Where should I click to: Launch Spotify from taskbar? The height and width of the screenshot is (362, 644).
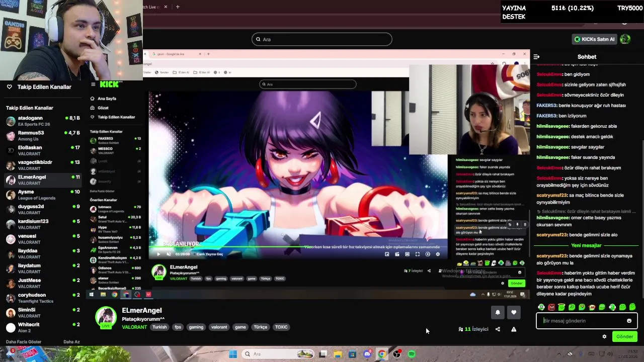(x=412, y=354)
